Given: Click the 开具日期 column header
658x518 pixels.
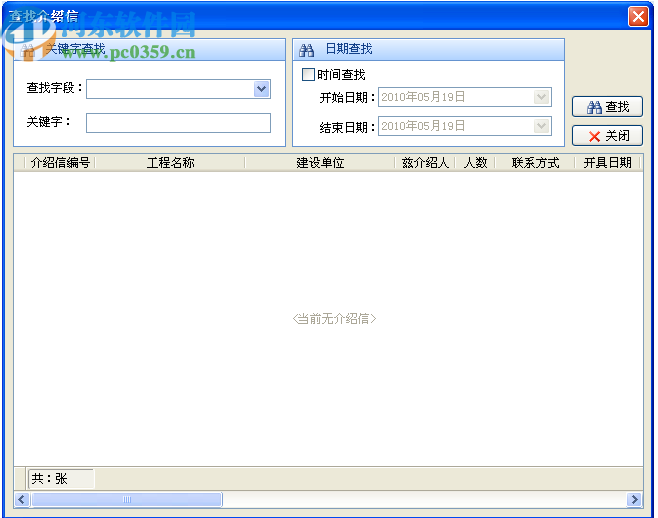Looking at the screenshot, I should point(607,162).
